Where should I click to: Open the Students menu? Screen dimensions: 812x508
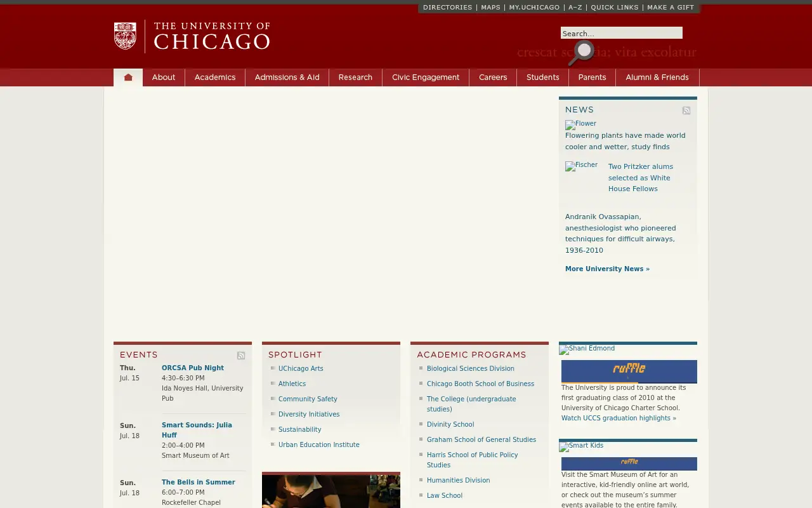click(x=543, y=77)
